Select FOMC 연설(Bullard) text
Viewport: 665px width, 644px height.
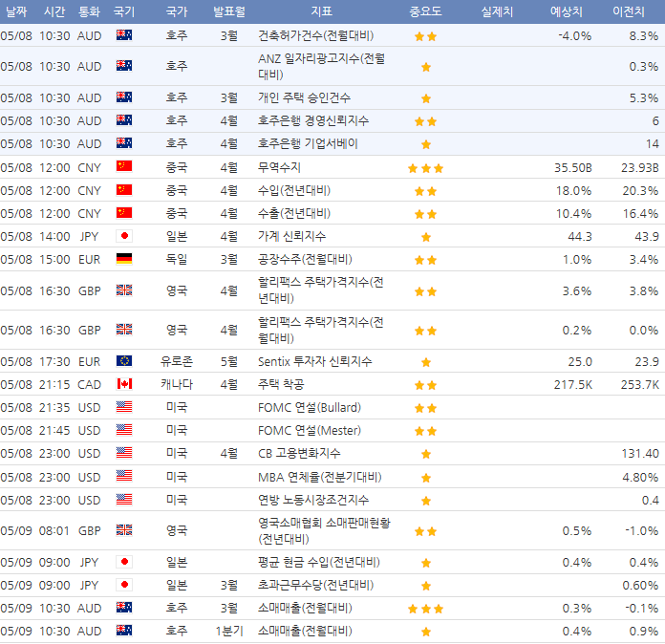[x=310, y=408]
